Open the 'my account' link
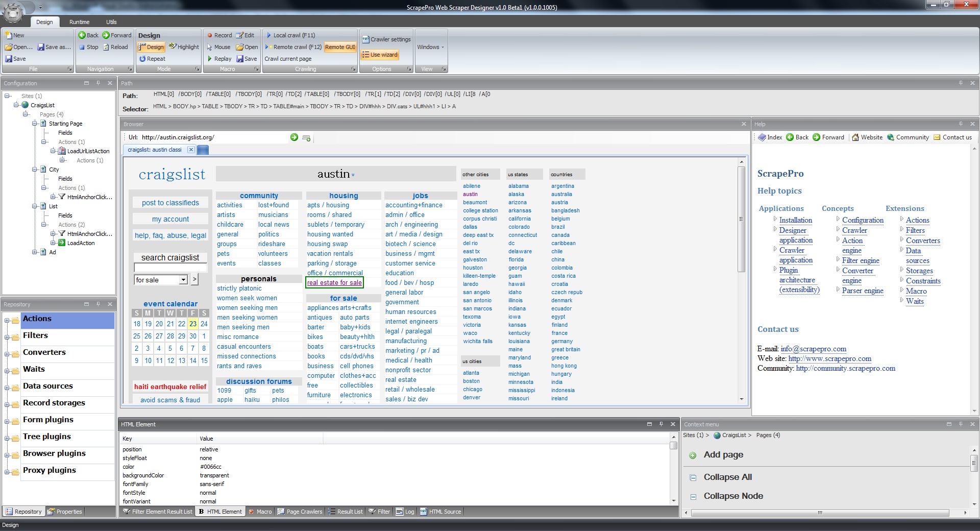The width and height of the screenshot is (980, 531). 170,219
